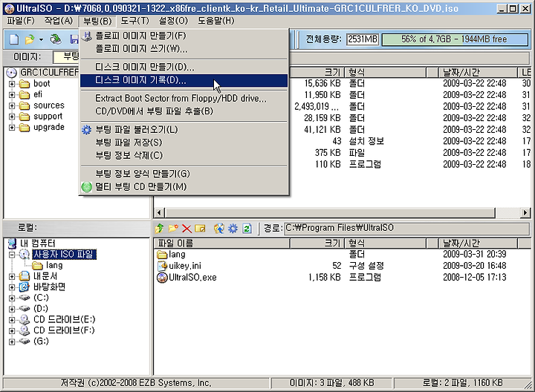Viewport: 535px width, 392px height.
Task: Click the 56% of 4.7GB capacity bar
Action: coord(455,39)
